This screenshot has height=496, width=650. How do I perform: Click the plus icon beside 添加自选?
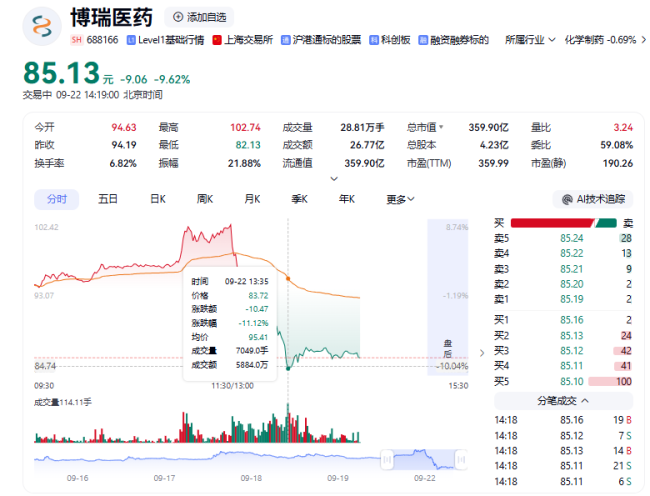(178, 17)
